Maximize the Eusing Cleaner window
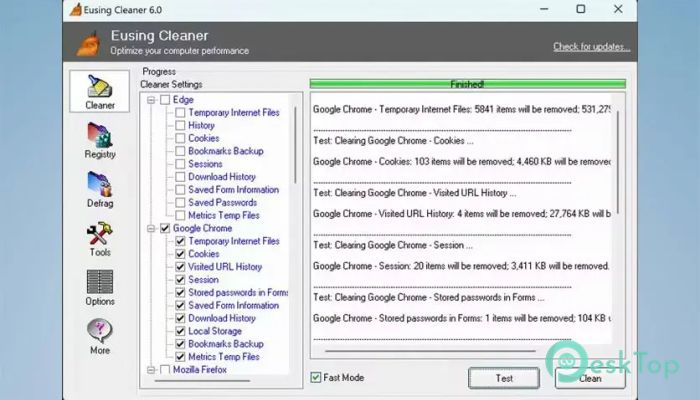The height and width of the screenshot is (400, 700). 581,9
